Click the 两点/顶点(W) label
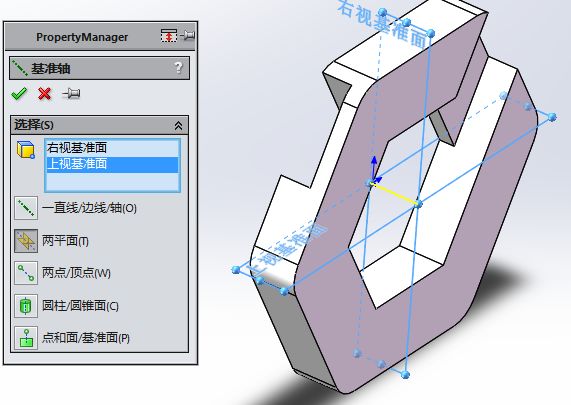The width and height of the screenshot is (571, 405). click(76, 273)
